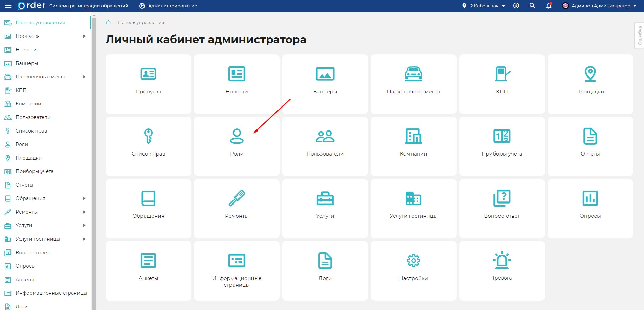Viewport: 644px width, 310px height.
Task: Open Админов Администратор user dropdown
Action: click(599, 6)
